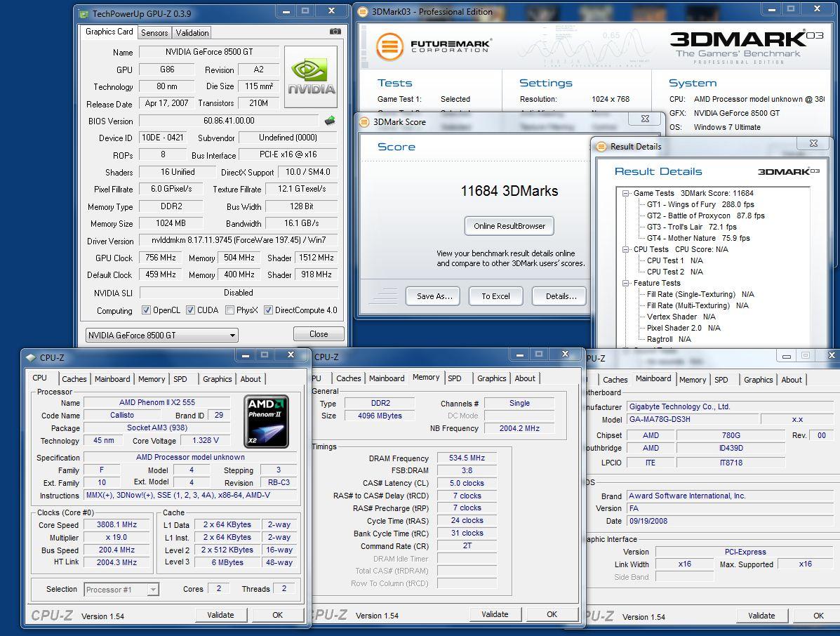This screenshot has width=840, height=636.
Task: Select GT4 - Mother Nature row
Action: pyautogui.click(x=698, y=238)
